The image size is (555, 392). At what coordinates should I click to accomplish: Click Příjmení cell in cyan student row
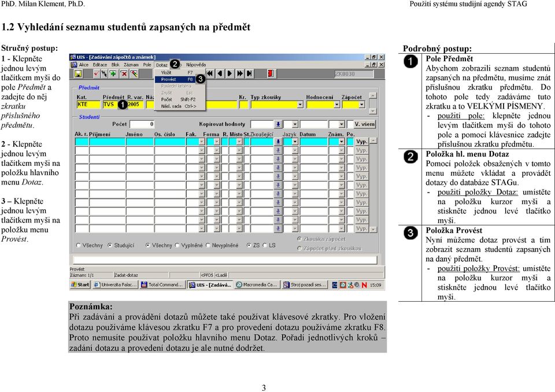(x=108, y=142)
